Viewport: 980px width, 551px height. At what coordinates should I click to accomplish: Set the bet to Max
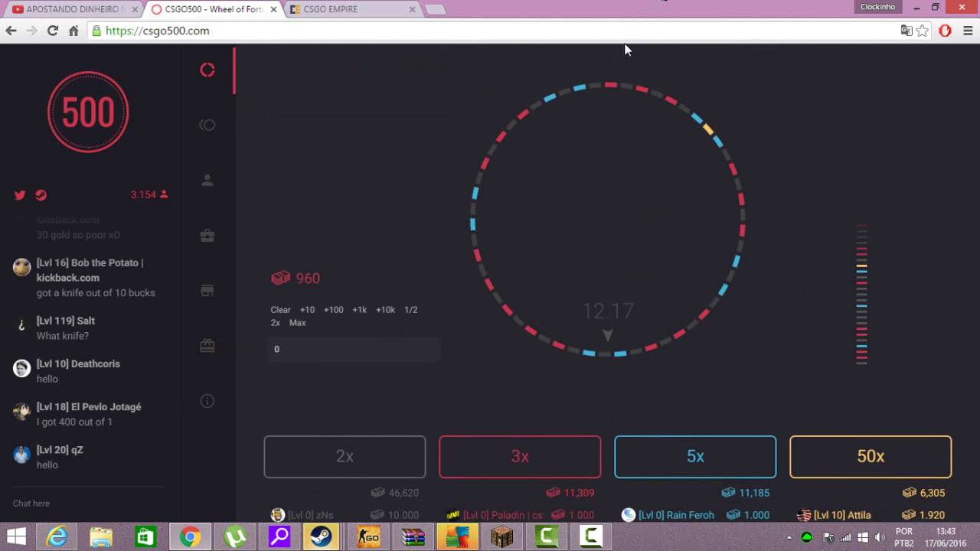coord(297,323)
